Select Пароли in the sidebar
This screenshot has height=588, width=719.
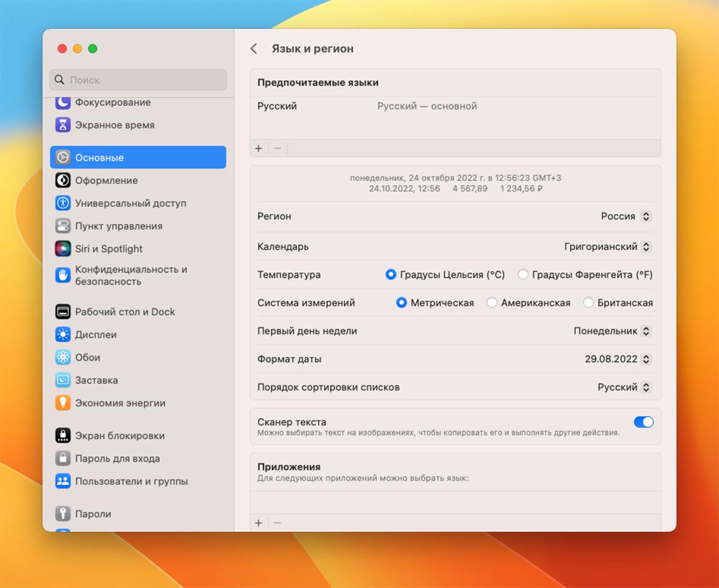[138, 514]
